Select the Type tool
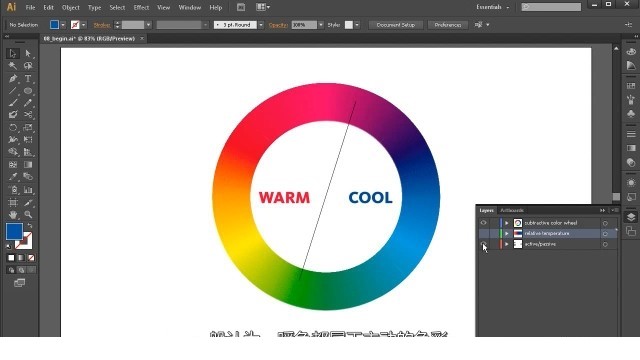 click(x=28, y=78)
